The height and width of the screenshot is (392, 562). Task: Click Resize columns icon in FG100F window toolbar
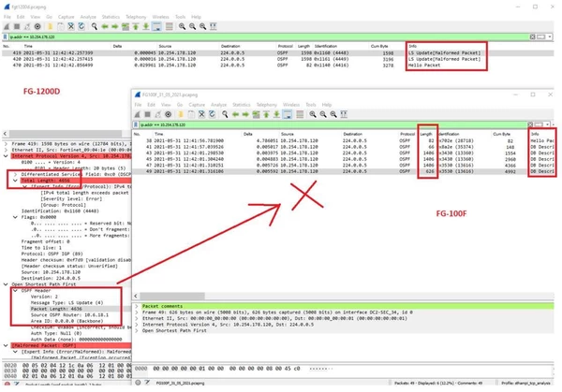point(344,114)
